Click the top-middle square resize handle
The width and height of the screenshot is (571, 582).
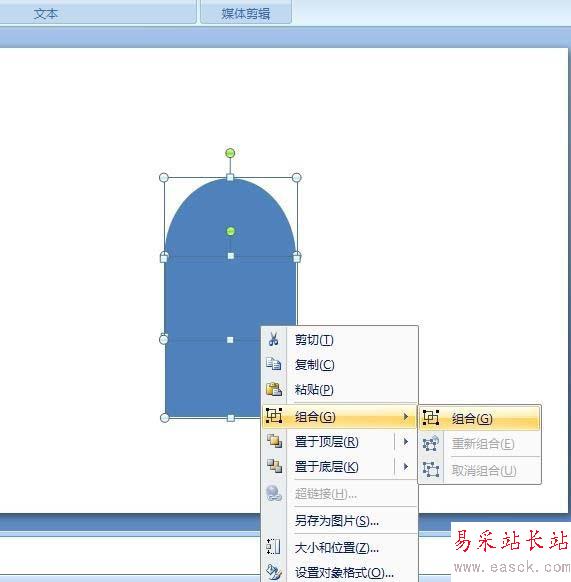[230, 177]
